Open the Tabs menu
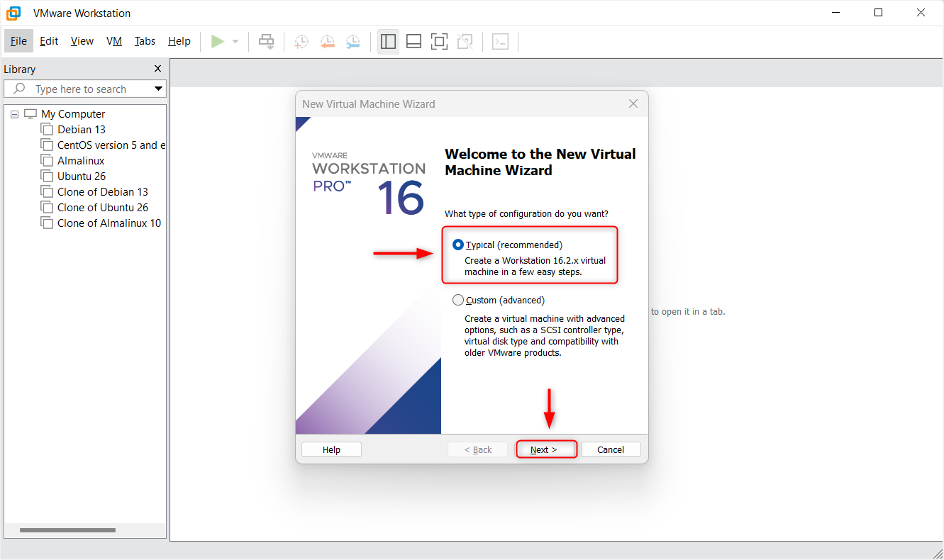Image resolution: width=944 pixels, height=560 pixels. (145, 41)
